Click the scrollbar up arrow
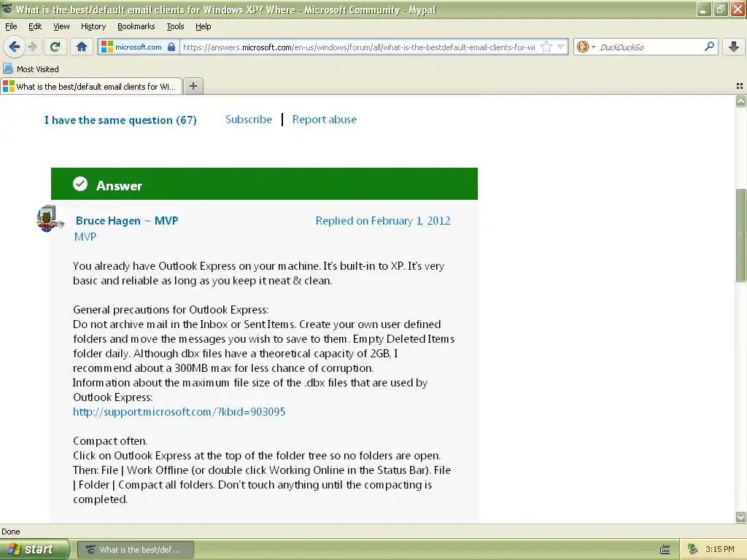 tap(741, 101)
